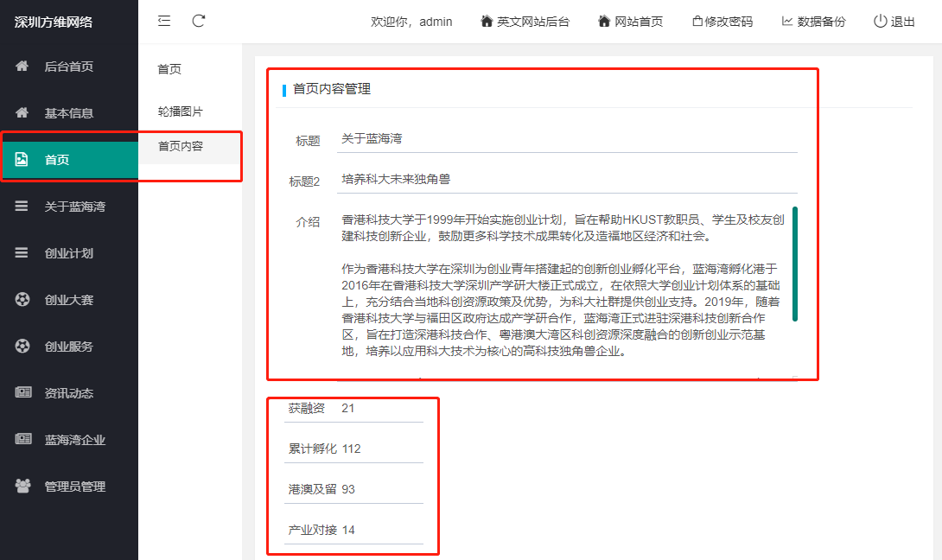942x560 pixels.
Task: Open 创业大赛 sidebar menu
Action: [69, 299]
